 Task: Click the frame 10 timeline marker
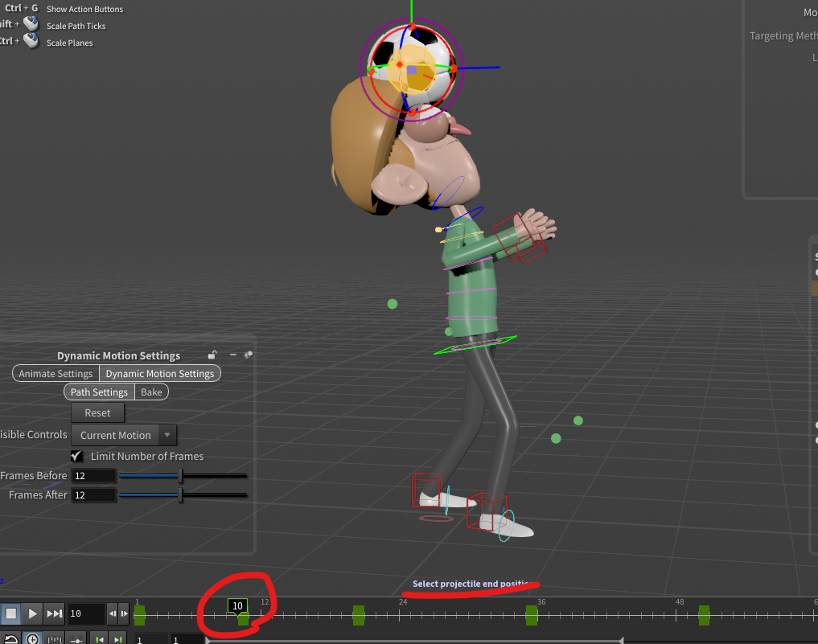(238, 606)
